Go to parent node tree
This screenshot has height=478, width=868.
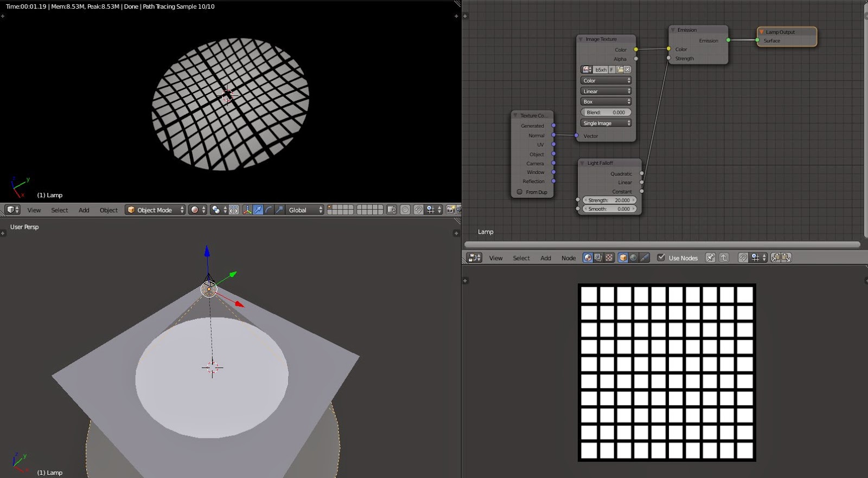click(x=724, y=257)
